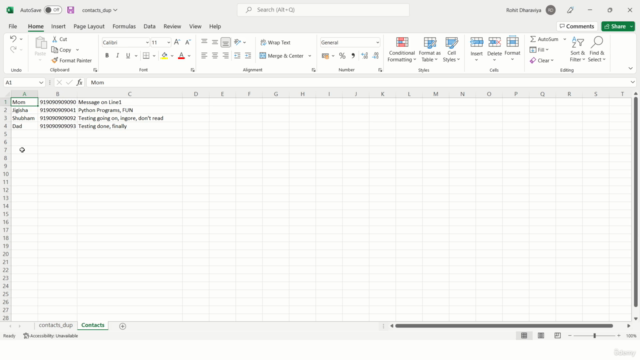Collapse the ribbon with chevron

(630, 69)
